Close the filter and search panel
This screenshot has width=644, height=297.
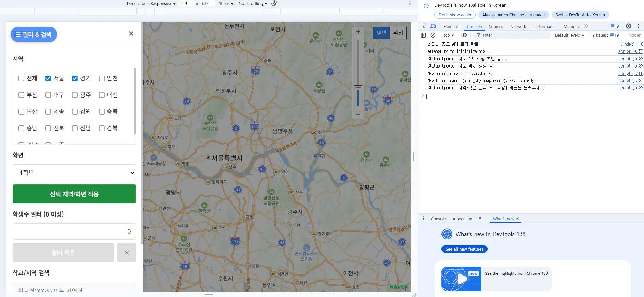pos(131,33)
